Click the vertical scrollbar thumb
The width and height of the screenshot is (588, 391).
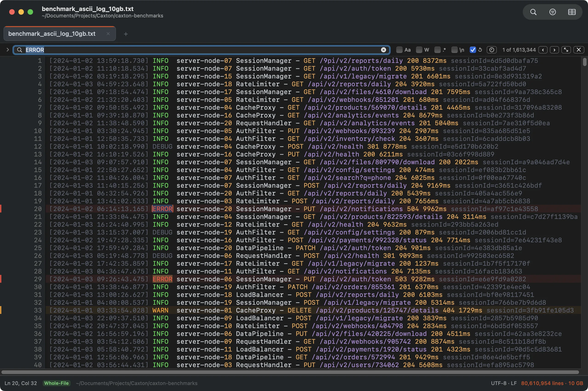(585, 62)
